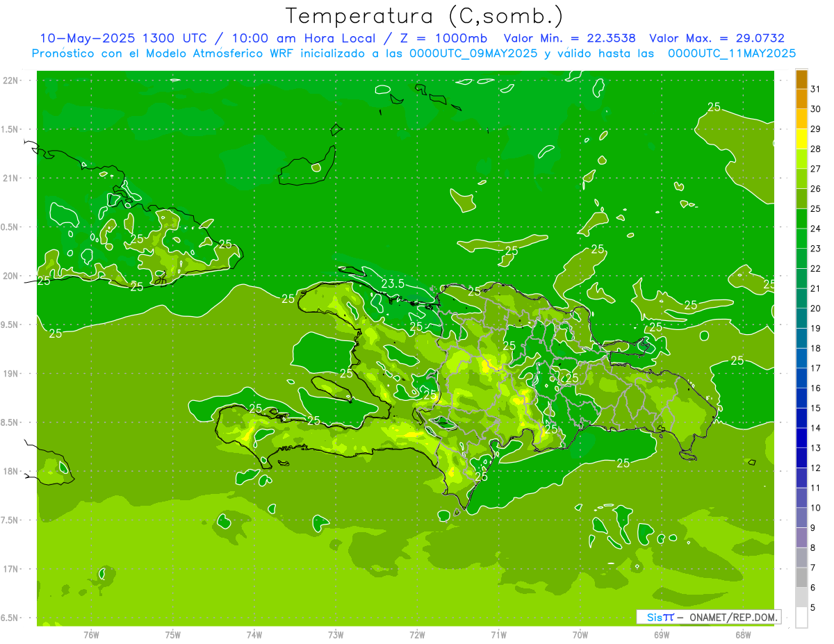Click the legend number '12'
Image resolution: width=834 pixels, height=644 pixels.
tap(815, 468)
